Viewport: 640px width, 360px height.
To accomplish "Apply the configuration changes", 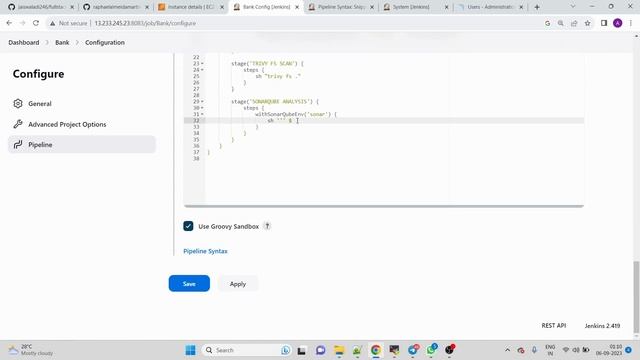I will [238, 284].
